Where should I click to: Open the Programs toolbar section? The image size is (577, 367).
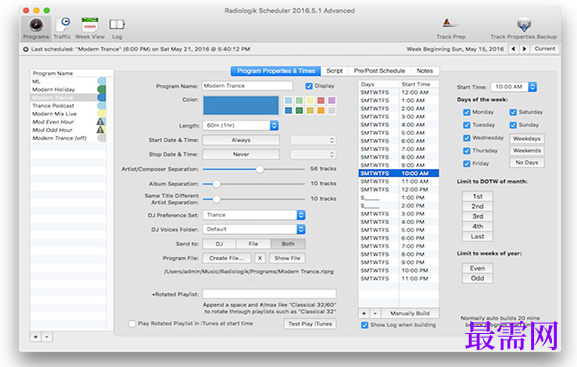(x=36, y=28)
